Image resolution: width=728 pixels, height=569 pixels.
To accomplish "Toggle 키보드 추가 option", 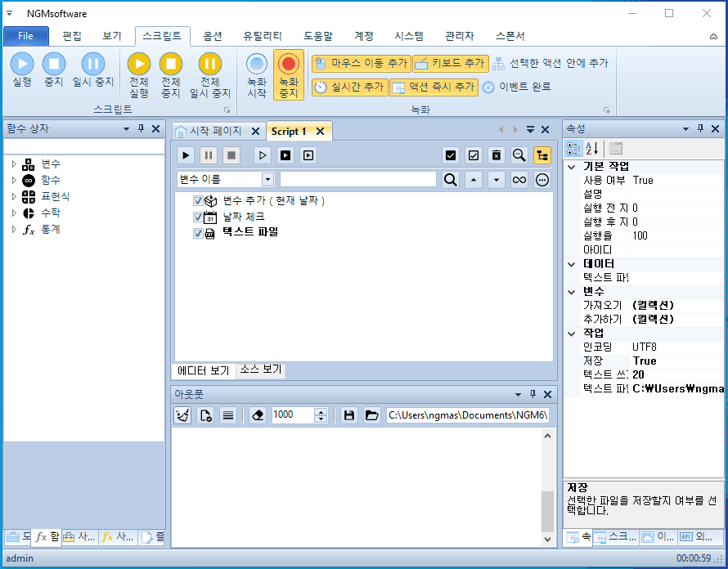I will click(x=451, y=63).
